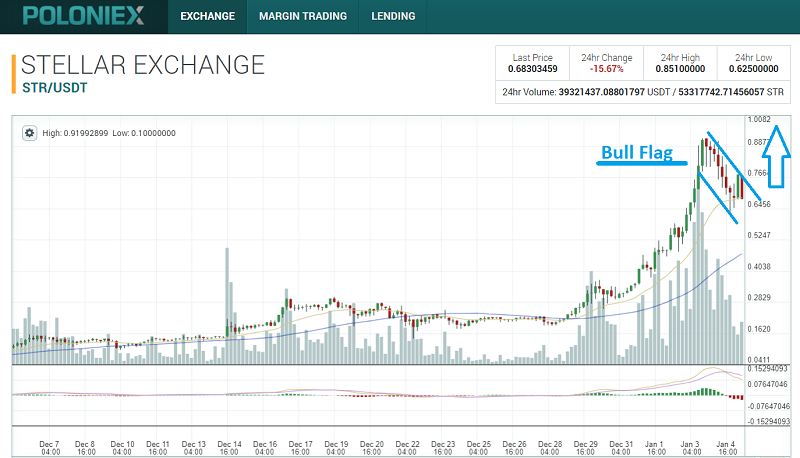Screen dimensions: 800x458
Task: Switch to the Exchange tab
Action: (x=208, y=16)
